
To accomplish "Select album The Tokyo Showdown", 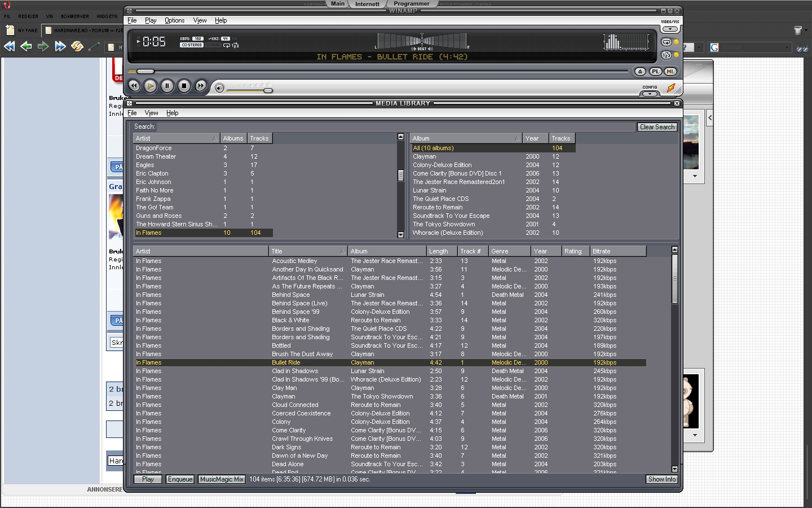I will (x=493, y=224).
